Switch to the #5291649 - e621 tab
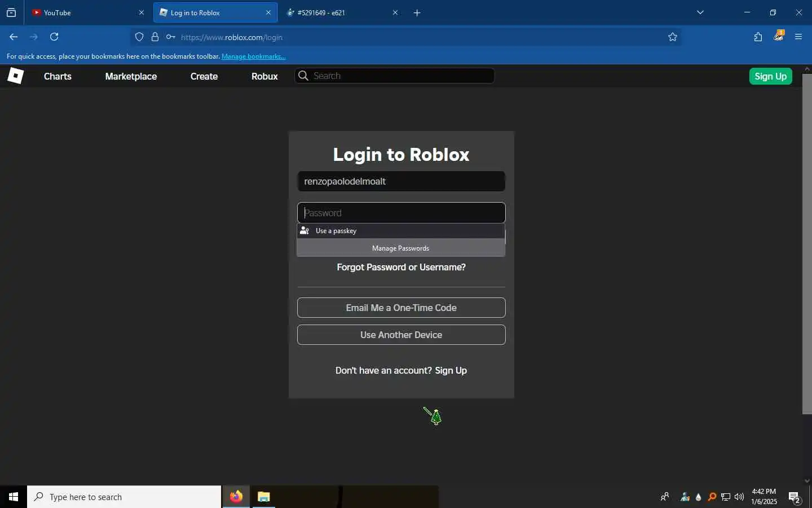This screenshot has width=812, height=508. (x=342, y=12)
